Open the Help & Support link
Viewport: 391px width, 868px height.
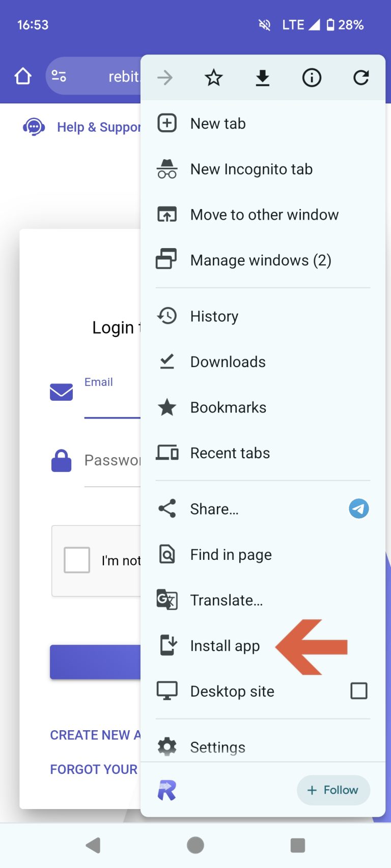click(x=98, y=127)
